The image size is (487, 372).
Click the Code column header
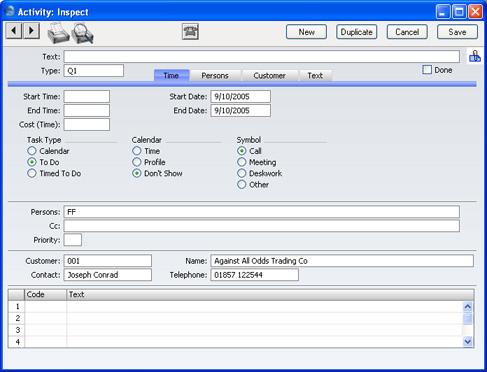click(45, 295)
